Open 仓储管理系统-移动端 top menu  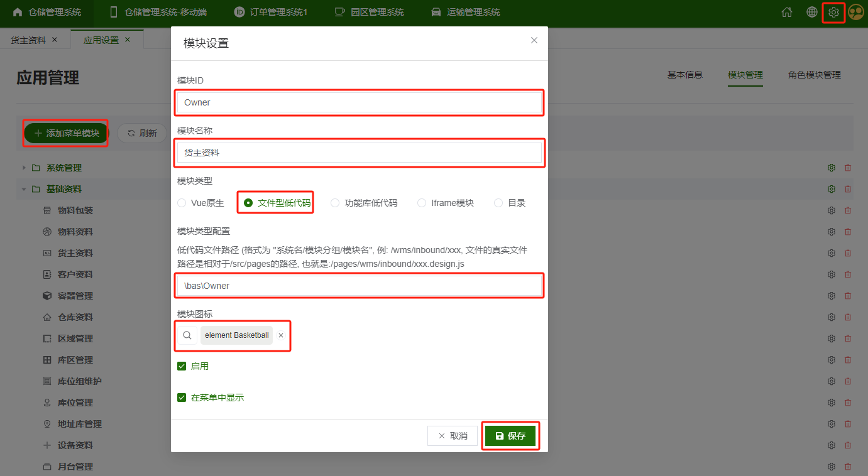coord(158,12)
